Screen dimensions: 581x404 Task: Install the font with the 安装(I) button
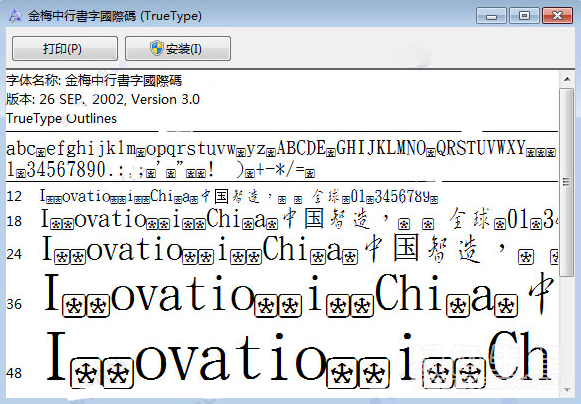[178, 48]
